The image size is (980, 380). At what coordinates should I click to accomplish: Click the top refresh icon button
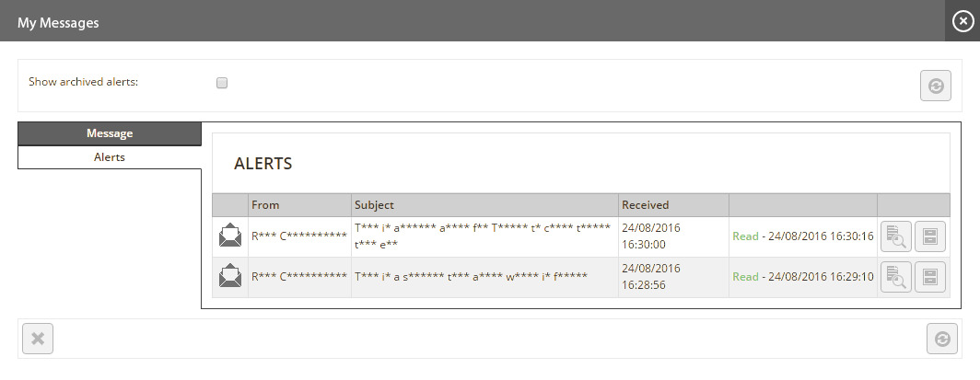click(x=936, y=86)
